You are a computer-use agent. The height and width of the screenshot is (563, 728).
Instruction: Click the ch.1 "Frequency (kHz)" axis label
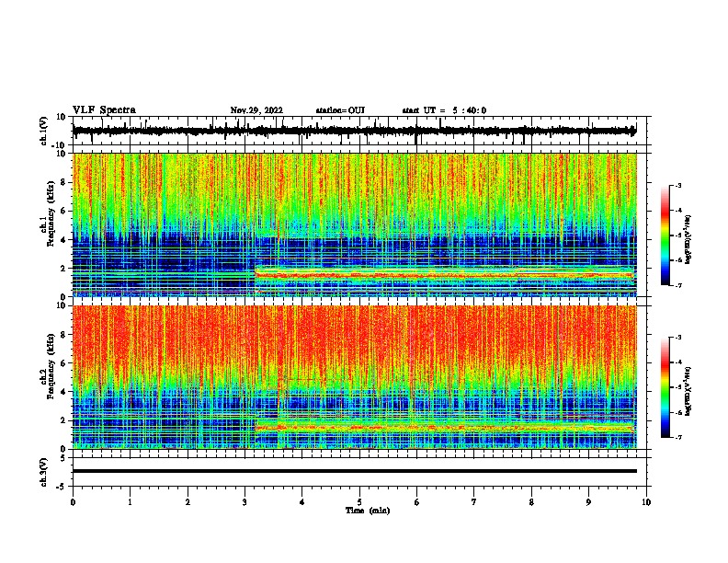tap(51, 214)
